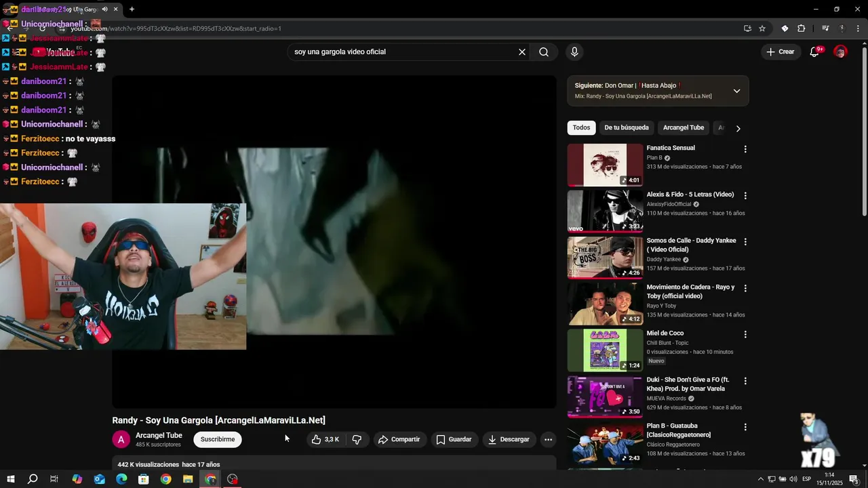Mute the tab via speaker icon

(x=104, y=9)
